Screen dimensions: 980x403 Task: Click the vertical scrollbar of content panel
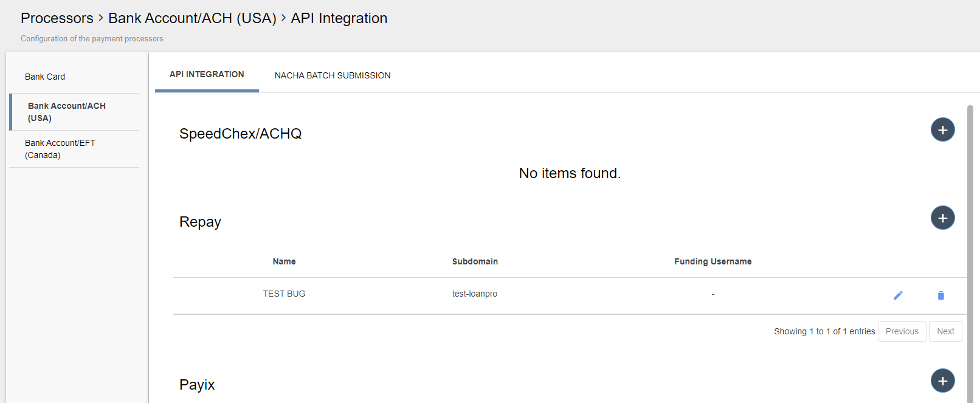(970, 253)
